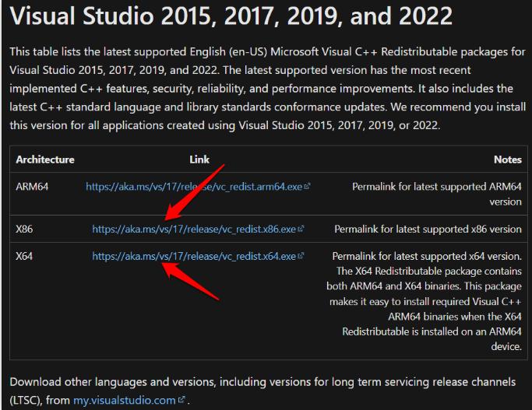The image size is (532, 410).
Task: Click the X86 architecture cell
Action: [x=24, y=229]
